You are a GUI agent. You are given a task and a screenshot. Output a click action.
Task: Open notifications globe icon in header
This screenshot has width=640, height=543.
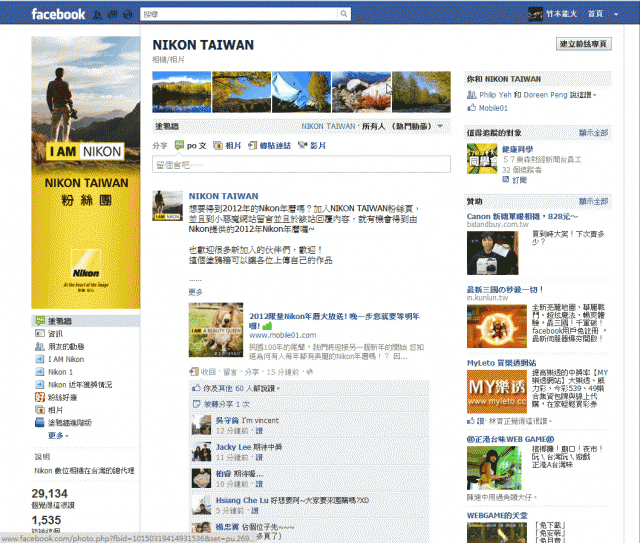128,15
